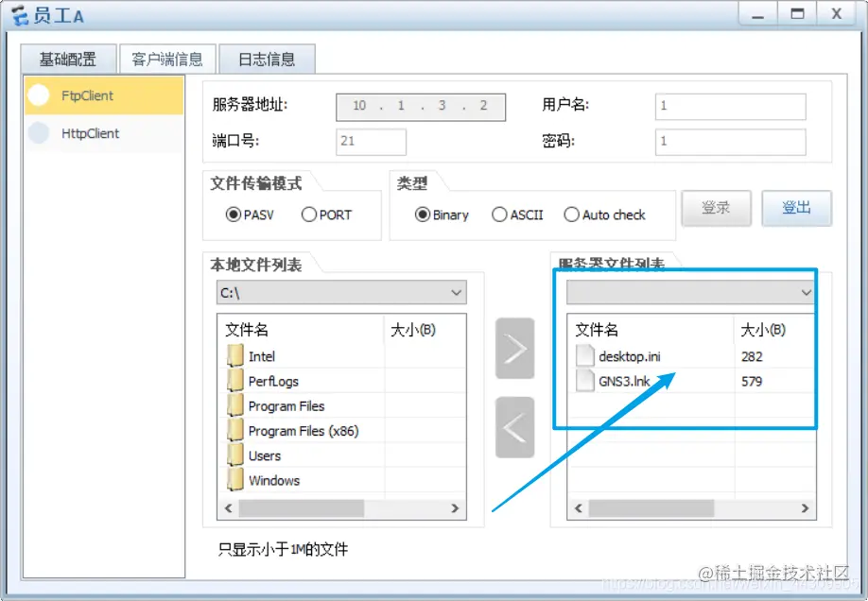Switch to the 客户端信息 tab
Screen dimensions: 868x601
[167, 60]
